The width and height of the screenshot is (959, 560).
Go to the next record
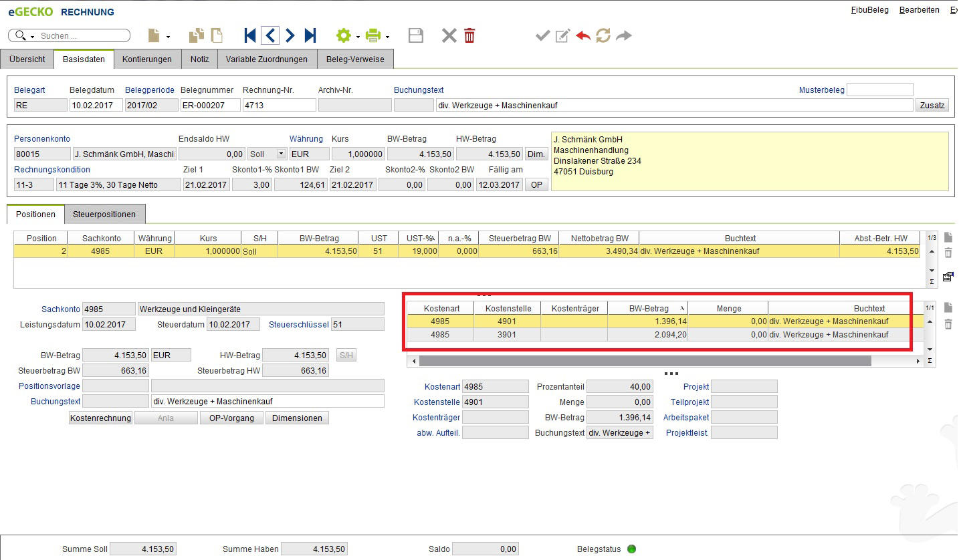tap(290, 35)
